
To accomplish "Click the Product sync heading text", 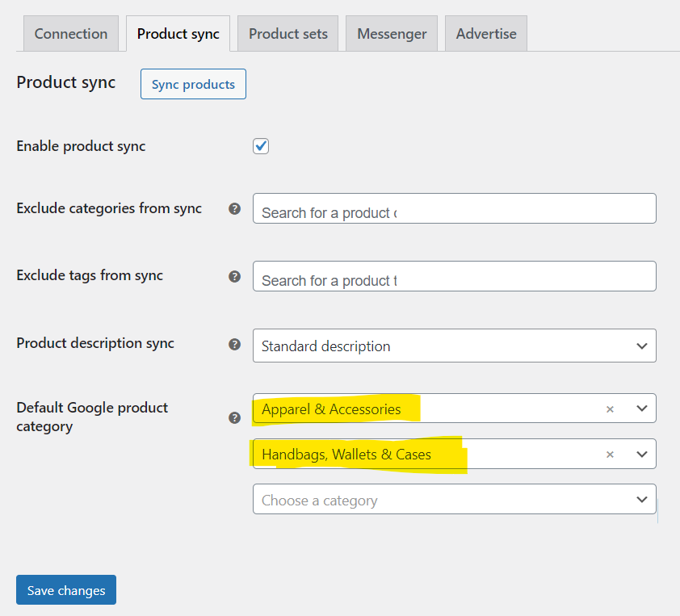I will [x=66, y=82].
